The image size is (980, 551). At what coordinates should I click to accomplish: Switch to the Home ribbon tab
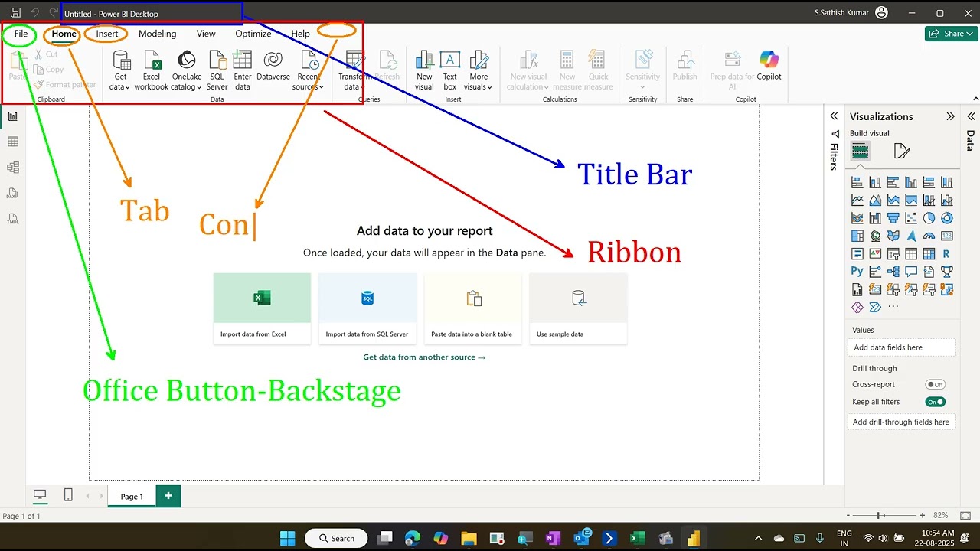pyautogui.click(x=64, y=34)
